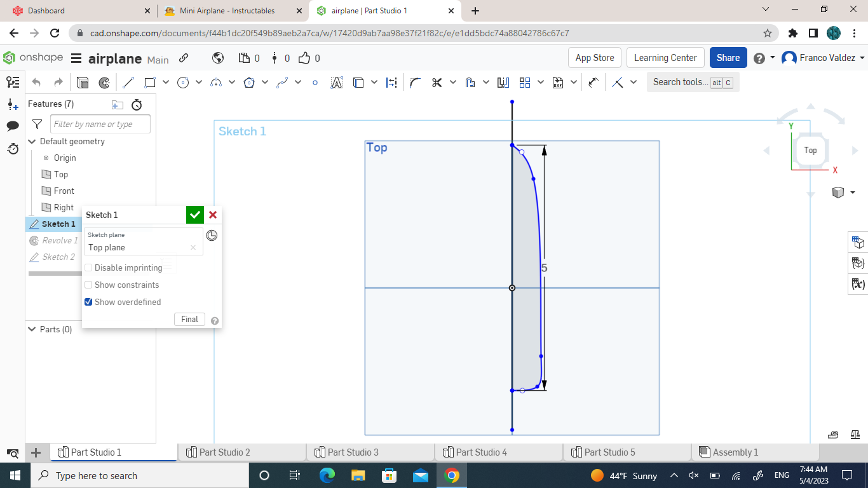Select the Line sketch tool
The image size is (868, 488).
(x=128, y=82)
